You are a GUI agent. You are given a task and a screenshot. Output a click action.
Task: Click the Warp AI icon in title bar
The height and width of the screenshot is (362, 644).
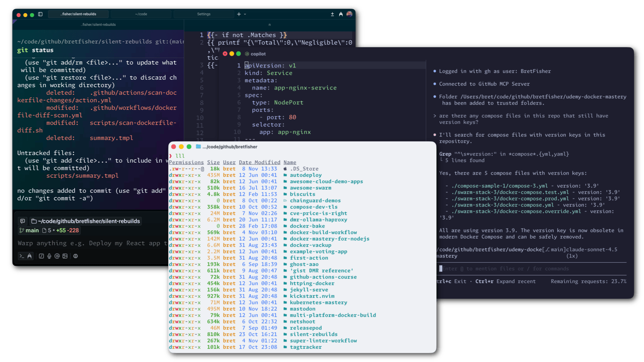point(341,14)
